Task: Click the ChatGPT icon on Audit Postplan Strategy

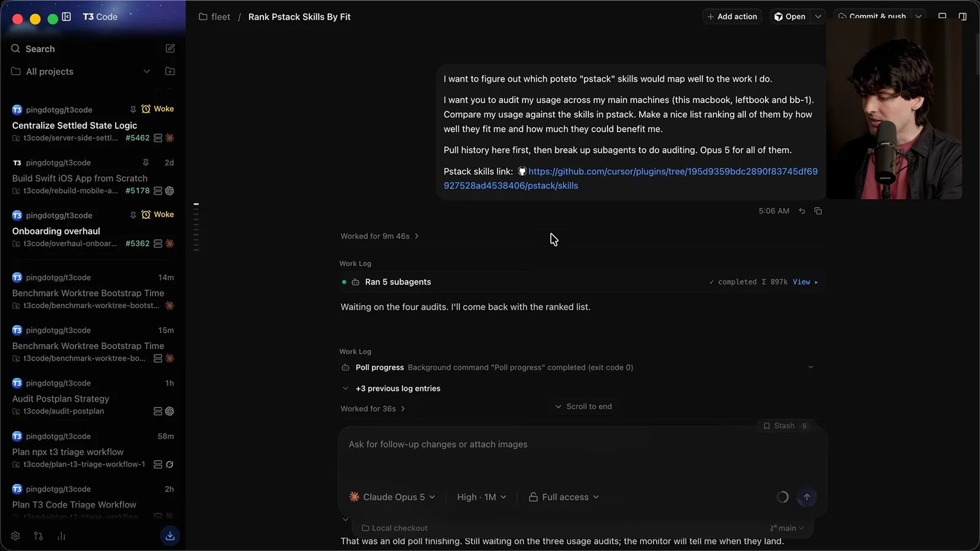Action: tap(170, 411)
